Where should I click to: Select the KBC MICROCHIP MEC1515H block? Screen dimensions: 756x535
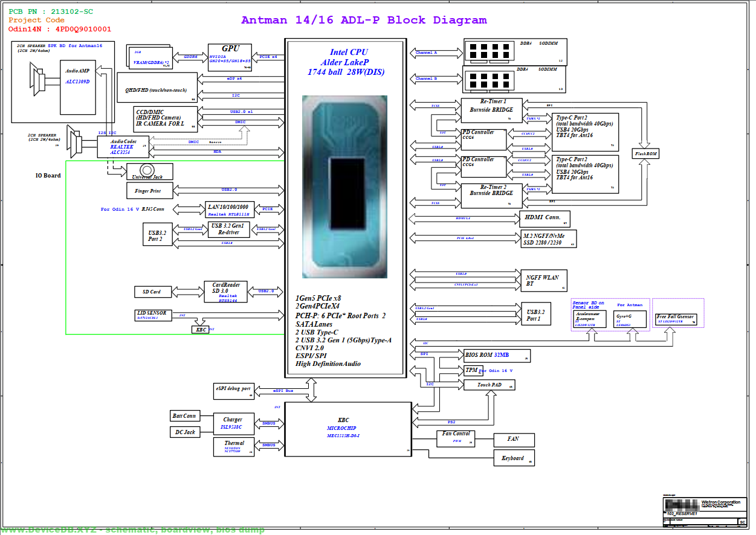click(347, 430)
